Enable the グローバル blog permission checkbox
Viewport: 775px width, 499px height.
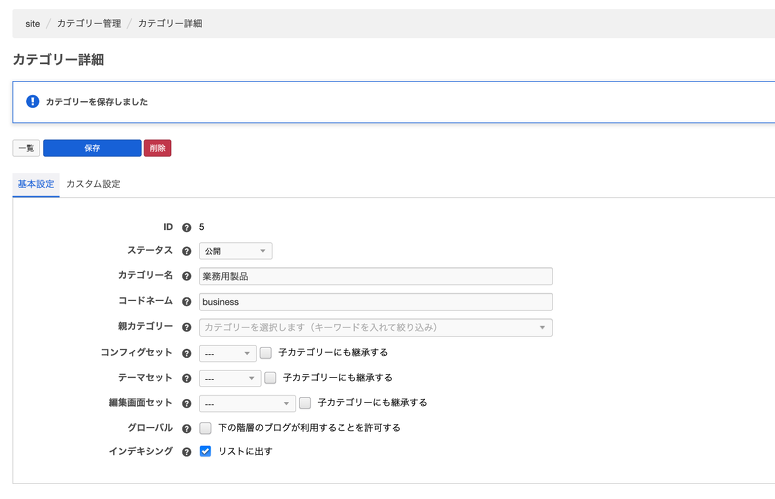point(205,428)
